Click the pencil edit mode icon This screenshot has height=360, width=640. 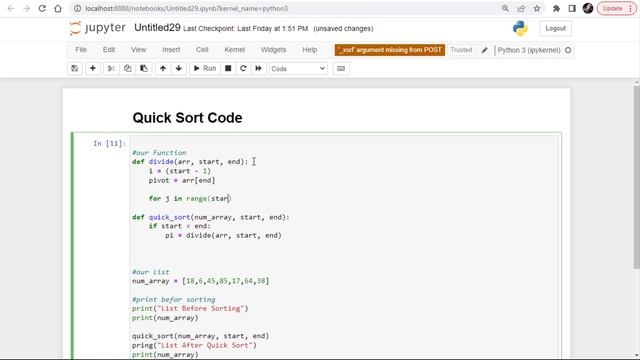pos(484,50)
